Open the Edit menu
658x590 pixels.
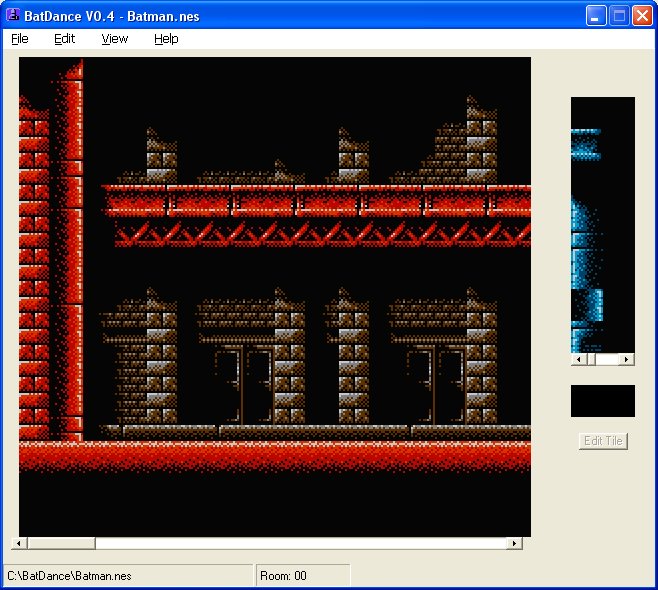[x=64, y=39]
